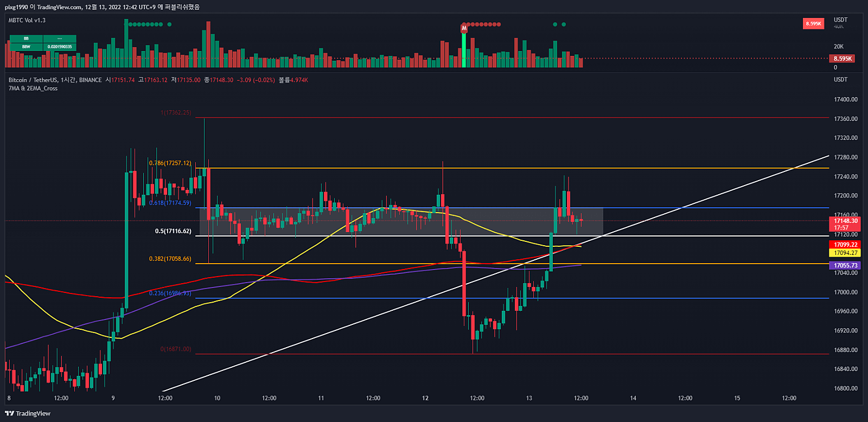Click the USDT label of the price pane
868x422 pixels.
point(840,80)
